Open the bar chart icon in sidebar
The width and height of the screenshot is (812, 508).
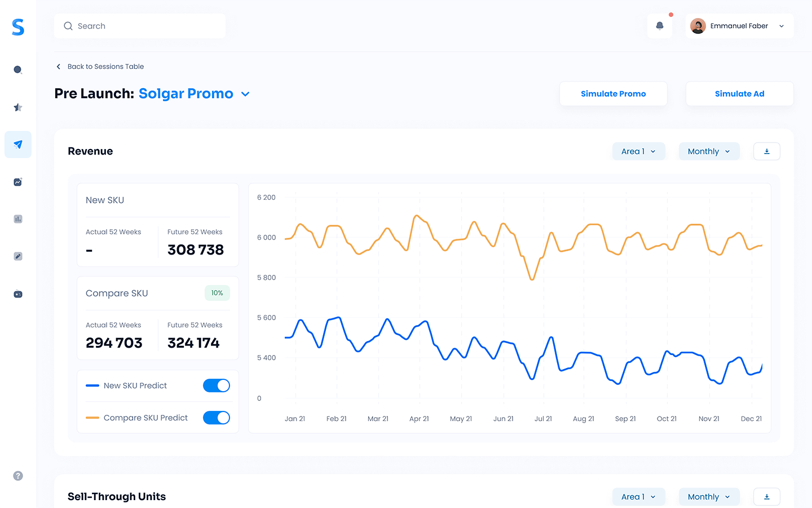[x=18, y=219]
